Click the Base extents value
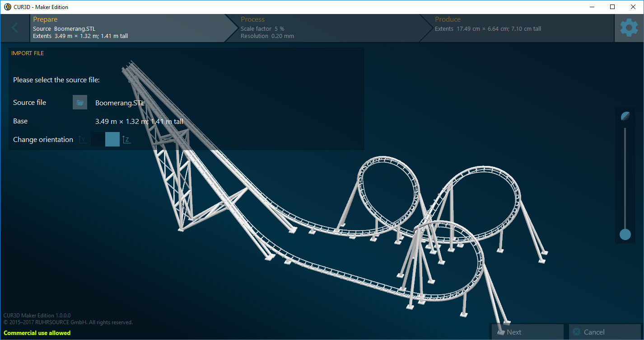Image resolution: width=644 pixels, height=340 pixels. (139, 121)
